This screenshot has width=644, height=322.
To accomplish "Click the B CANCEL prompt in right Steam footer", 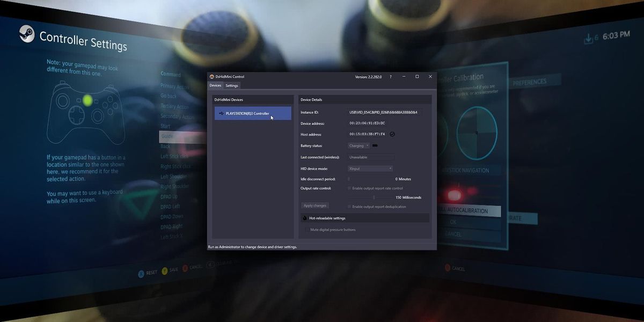I will (x=455, y=268).
